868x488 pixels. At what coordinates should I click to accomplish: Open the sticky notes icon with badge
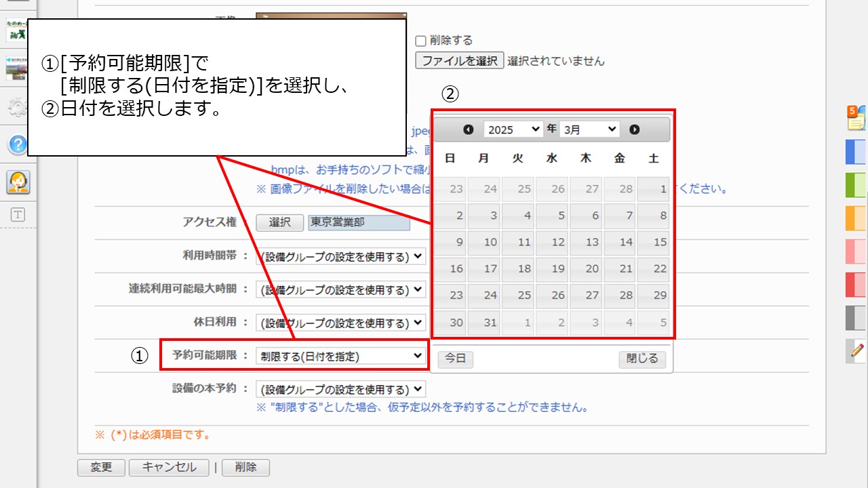click(x=856, y=118)
